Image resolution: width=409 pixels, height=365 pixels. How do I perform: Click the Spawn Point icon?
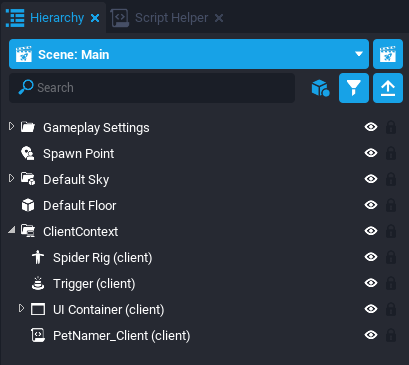tap(28, 153)
